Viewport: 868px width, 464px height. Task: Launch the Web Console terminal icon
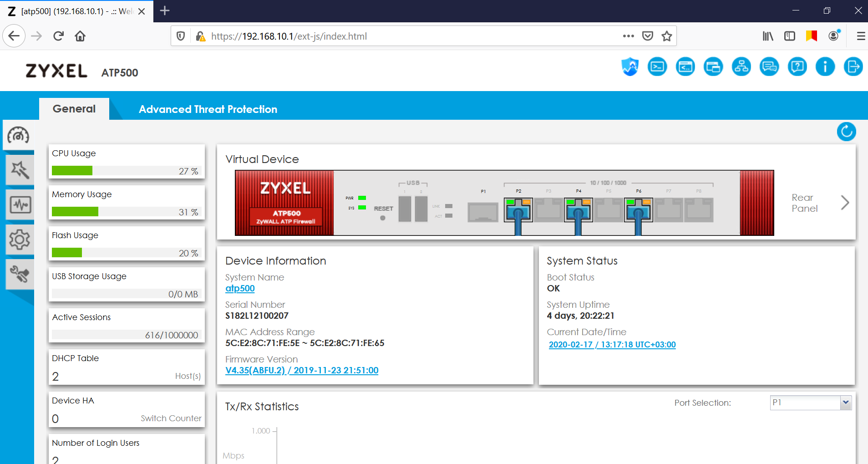coord(657,67)
